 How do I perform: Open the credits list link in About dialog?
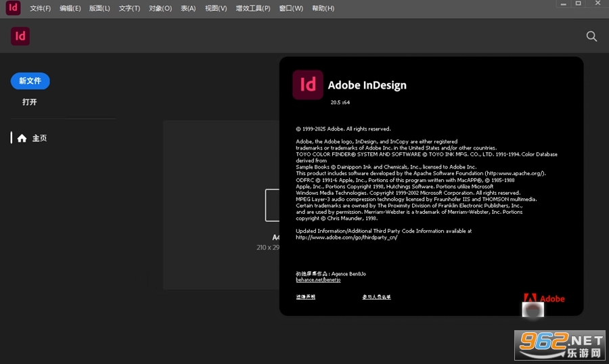point(376,297)
